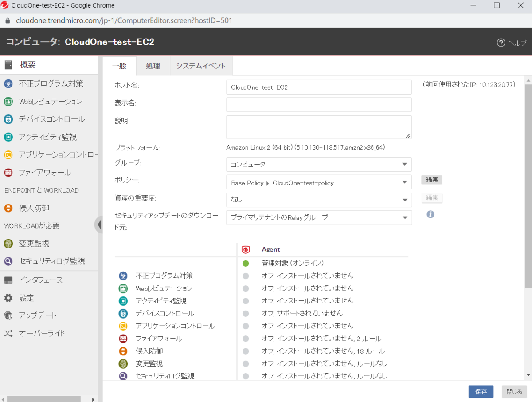Viewport: 532px width, 402px height.
Task: Switch to the システムイベント tab
Action: [201, 66]
